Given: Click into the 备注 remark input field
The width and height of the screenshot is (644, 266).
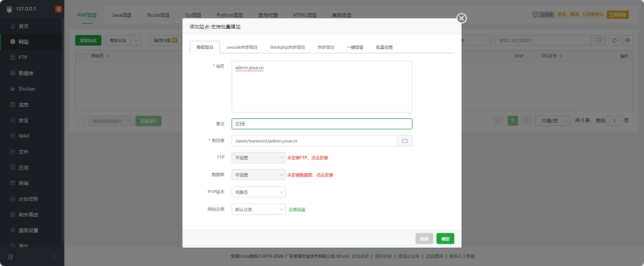Looking at the screenshot, I should (321, 124).
